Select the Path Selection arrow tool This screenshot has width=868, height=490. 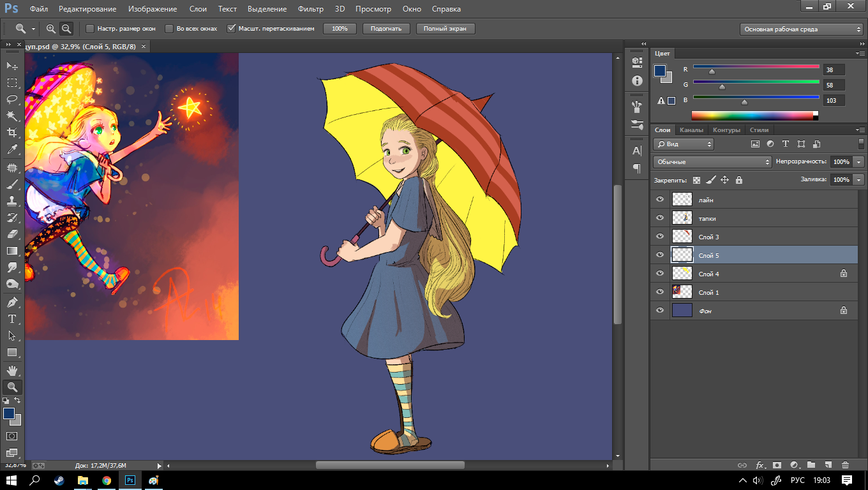coord(12,335)
